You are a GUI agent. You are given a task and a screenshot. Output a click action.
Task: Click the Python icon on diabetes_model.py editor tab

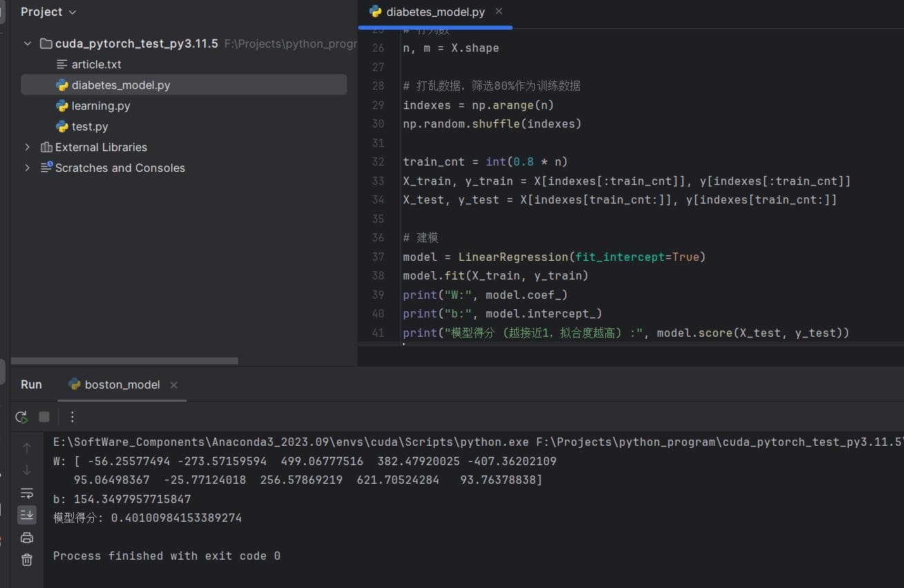(375, 12)
